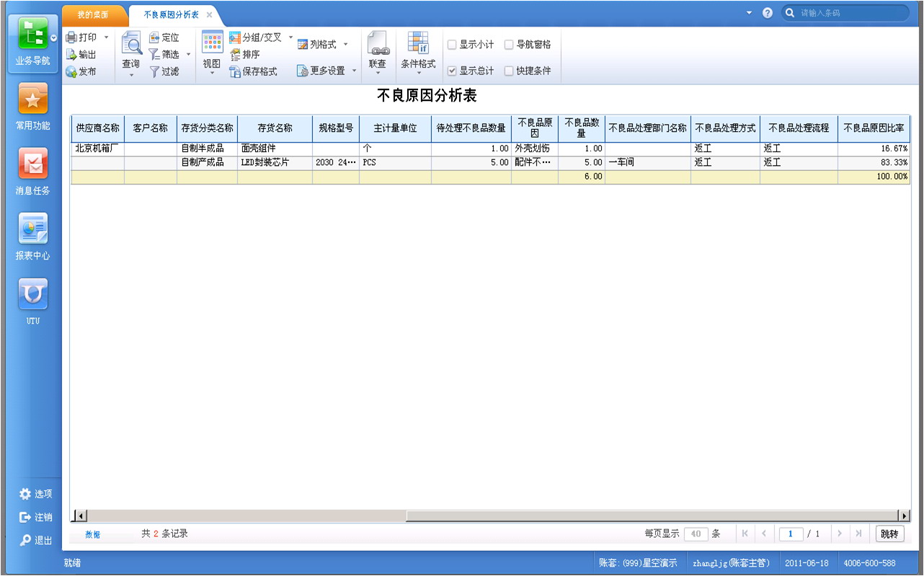Go to the previous page button
The image size is (924, 576).
(x=763, y=533)
